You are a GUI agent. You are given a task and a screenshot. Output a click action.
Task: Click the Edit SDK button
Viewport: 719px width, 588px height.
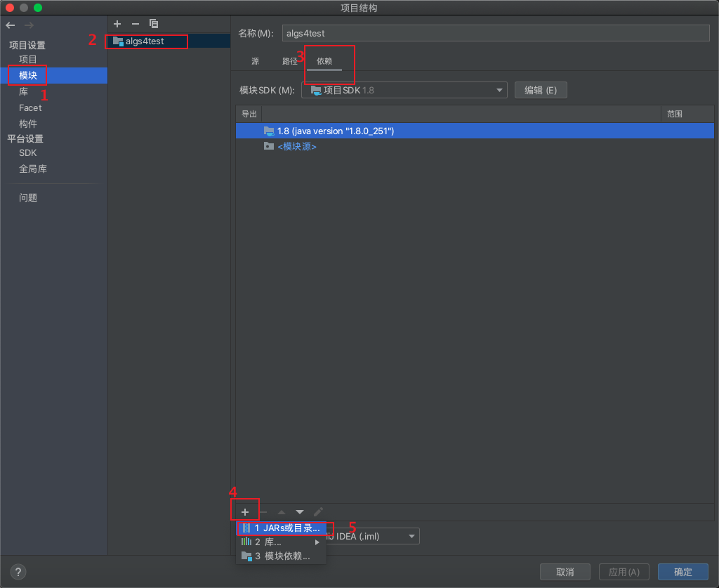coord(541,91)
